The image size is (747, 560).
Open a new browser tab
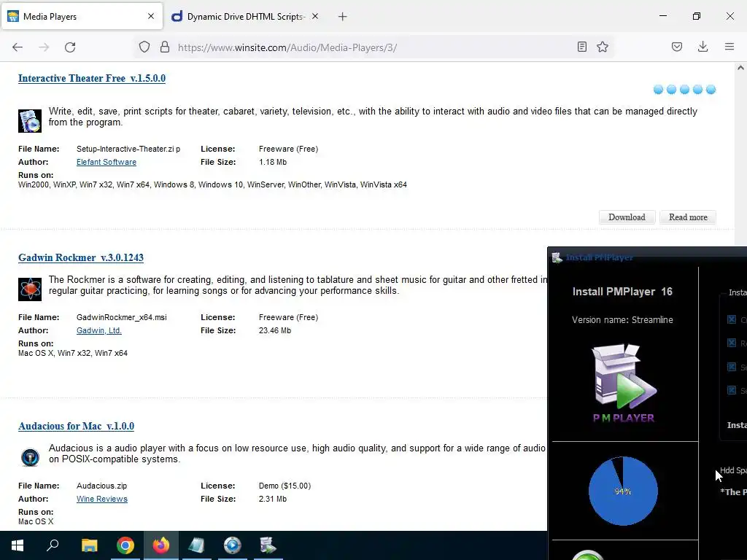[343, 17]
